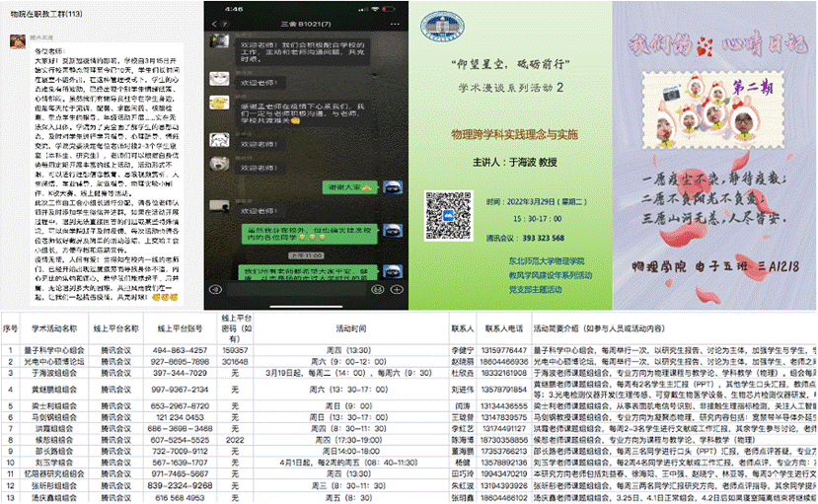This screenshot has width=818, height=504.
Task: Click the chat message input field
Action: pos(296,289)
